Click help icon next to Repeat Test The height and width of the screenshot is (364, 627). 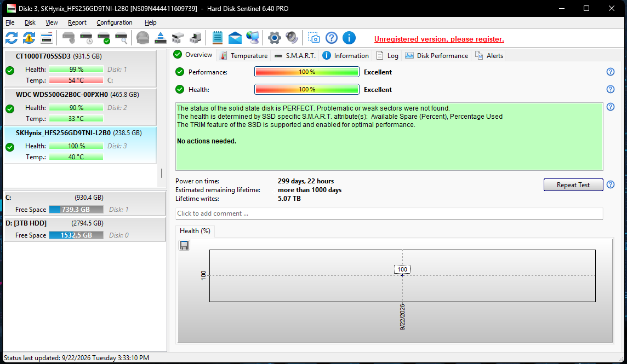click(610, 184)
